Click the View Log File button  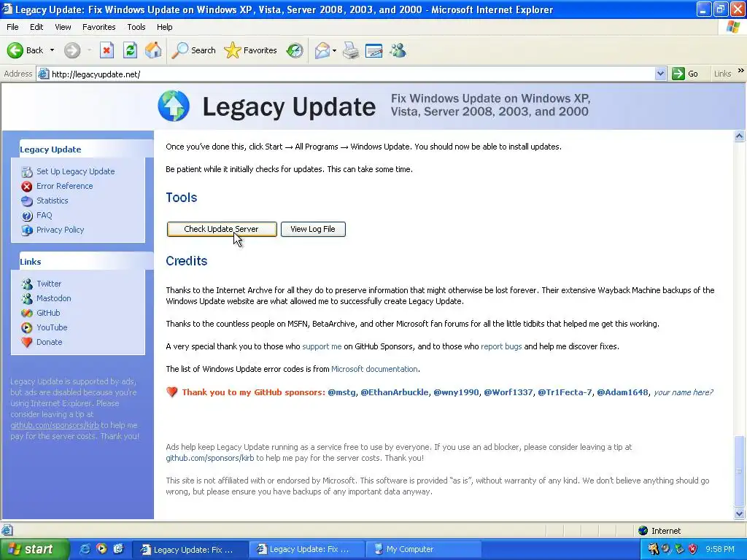click(x=313, y=229)
